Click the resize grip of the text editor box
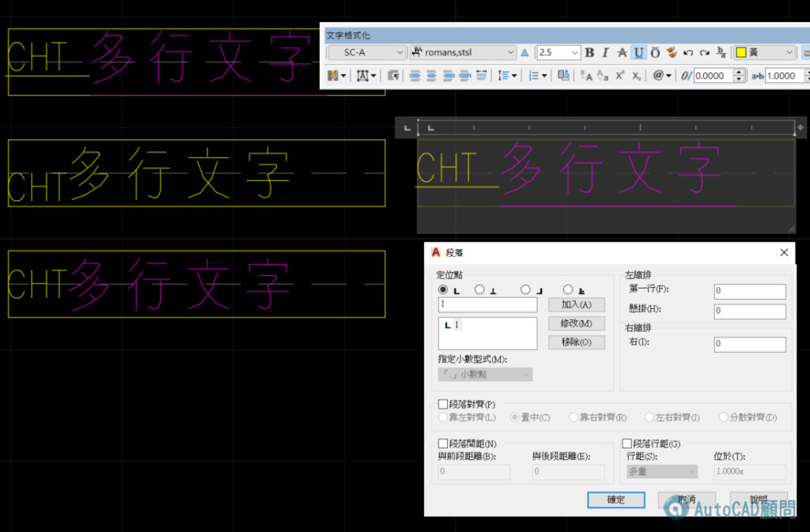Viewport: 810px width, 532px height. pos(791,228)
